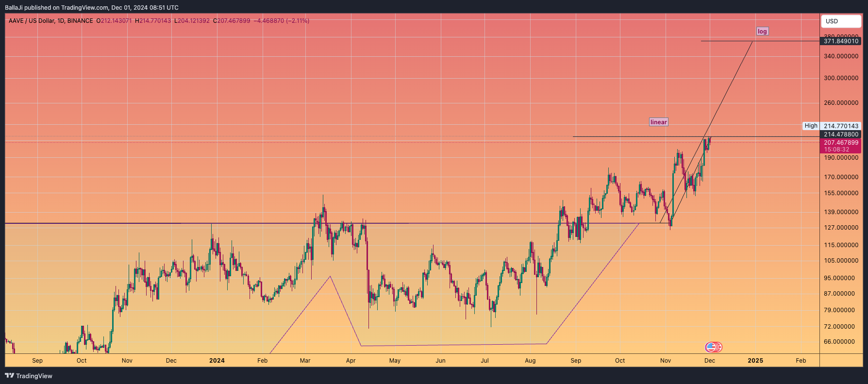Viewport: 868px width, 384px height.
Task: Click the open value O212.143071
Action: 114,21
